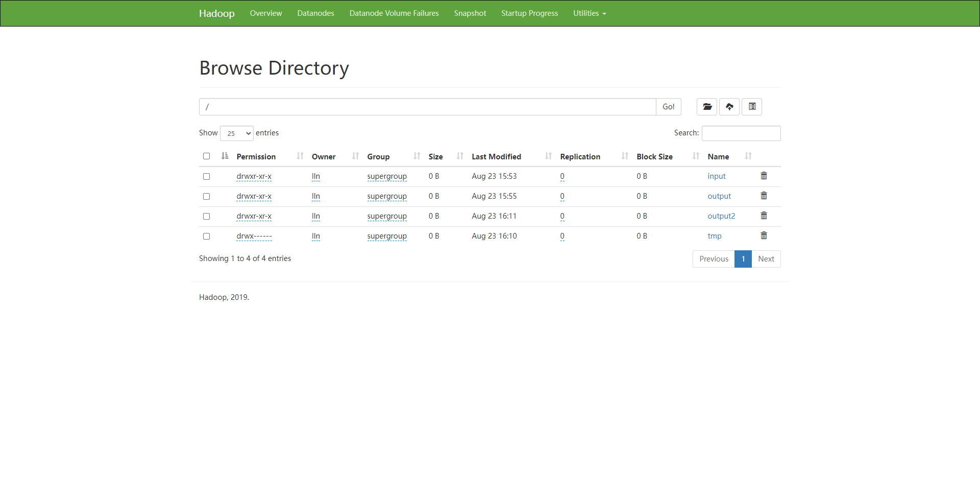Sort table by Group column arrows
This screenshot has height=495, width=980.
tap(417, 156)
